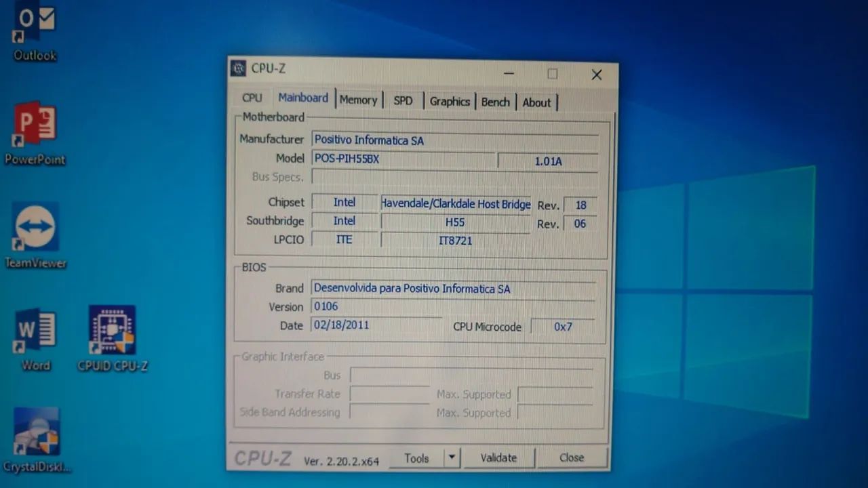Click the LPCIO ITE vendor value
Viewport: 868px width, 488px height.
[344, 239]
